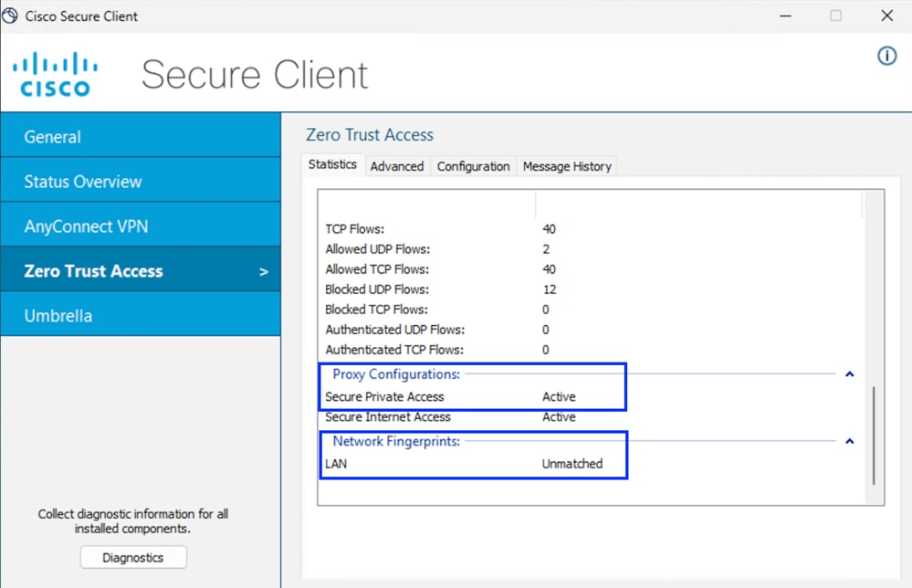Collapse the Proxy Configurations section
The image size is (912, 588).
coord(849,374)
